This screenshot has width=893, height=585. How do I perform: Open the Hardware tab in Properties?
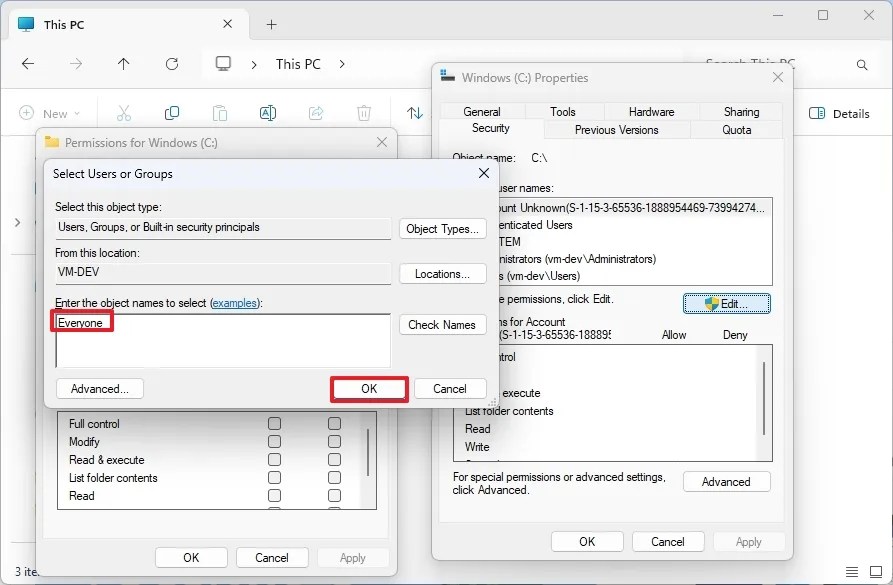click(652, 112)
